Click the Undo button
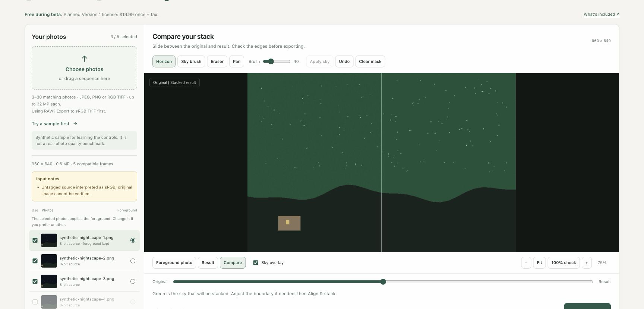The height and width of the screenshot is (309, 644). pos(344,62)
